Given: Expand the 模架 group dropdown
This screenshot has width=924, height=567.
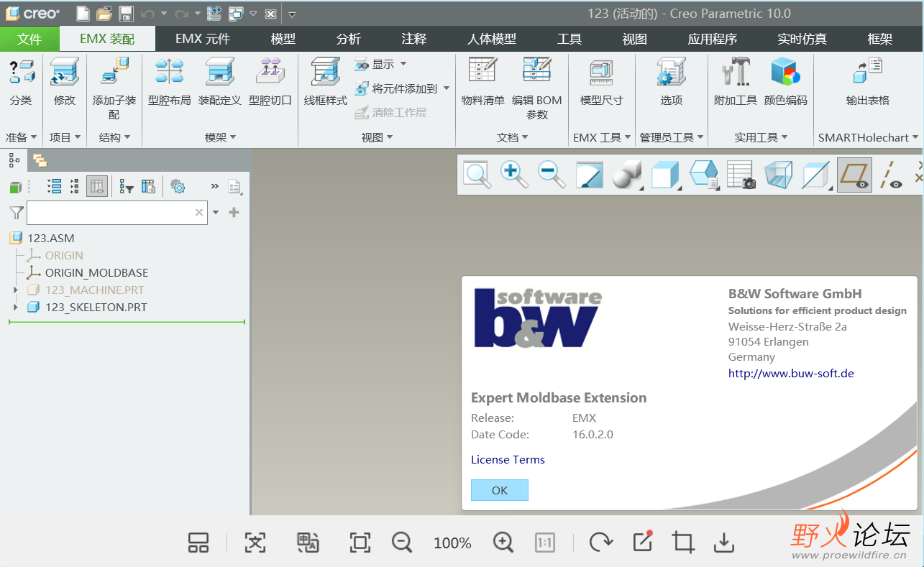Looking at the screenshot, I should coord(220,137).
